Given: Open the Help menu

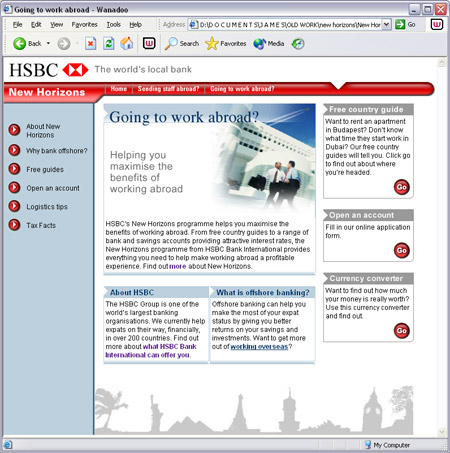Looking at the screenshot, I should click(135, 25).
